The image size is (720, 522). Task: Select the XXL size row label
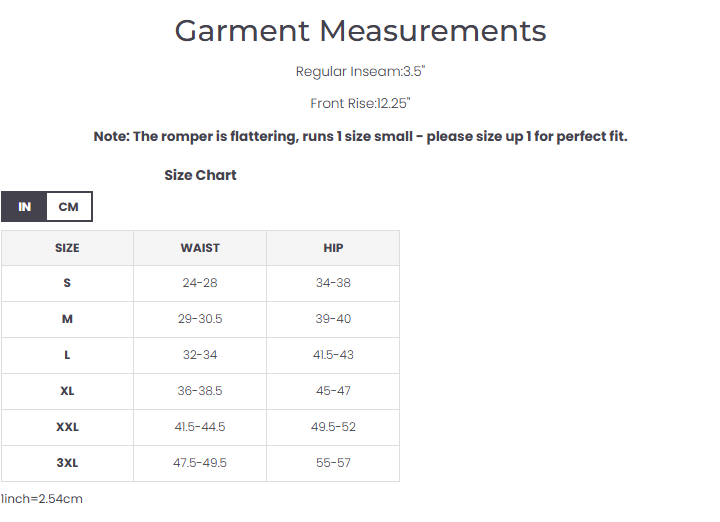coord(67,427)
